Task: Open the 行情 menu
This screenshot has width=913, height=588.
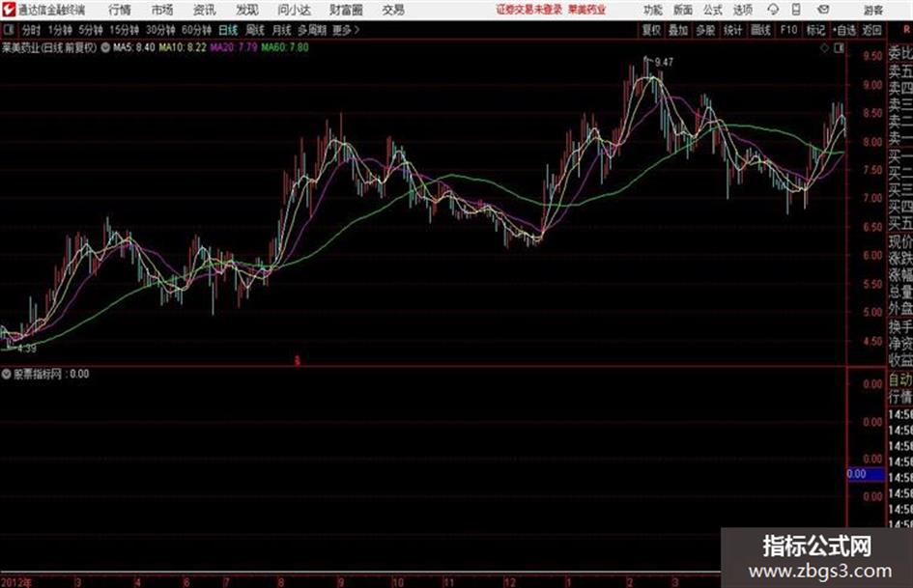Action: tap(120, 10)
